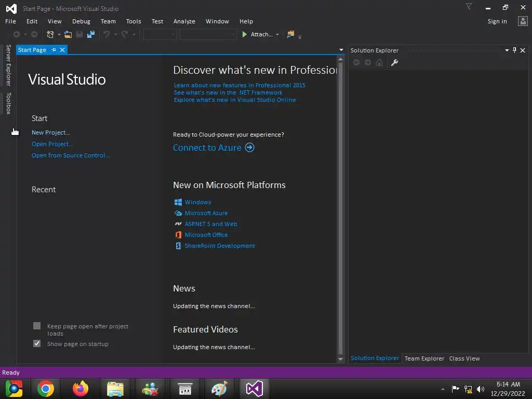532x399 pixels.
Task: Close the Solution Explorer panel
Action: (523, 50)
